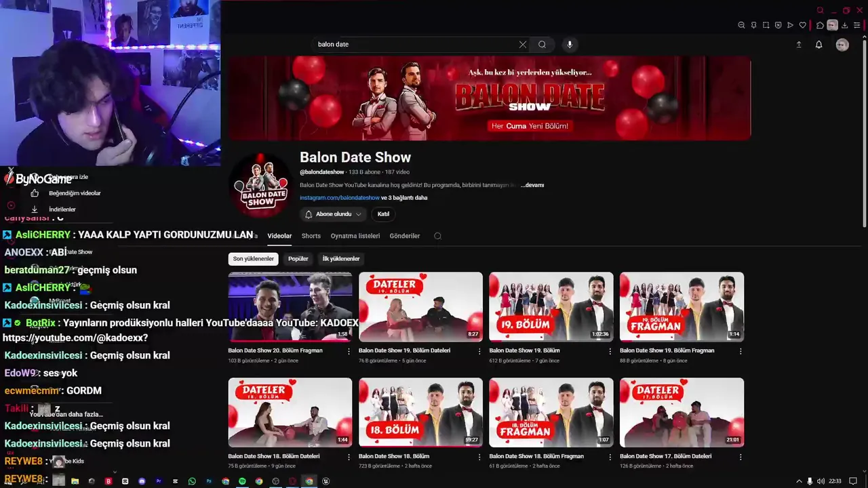868x488 pixels.
Task: Click the magnifier search button beside query
Action: [542, 44]
